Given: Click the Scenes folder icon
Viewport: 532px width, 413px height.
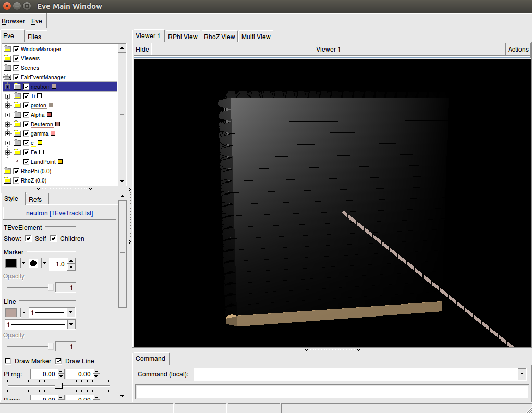Looking at the screenshot, I should 8,68.
